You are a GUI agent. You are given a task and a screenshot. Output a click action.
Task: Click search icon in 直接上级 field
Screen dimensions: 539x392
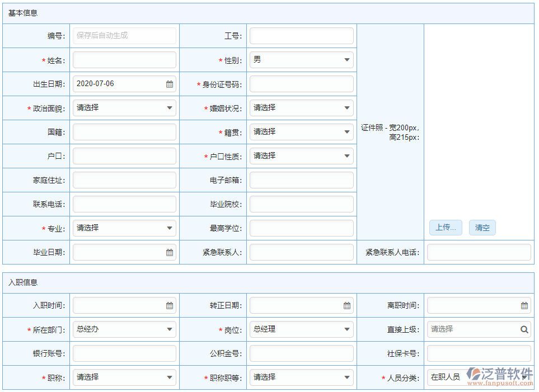(x=524, y=329)
